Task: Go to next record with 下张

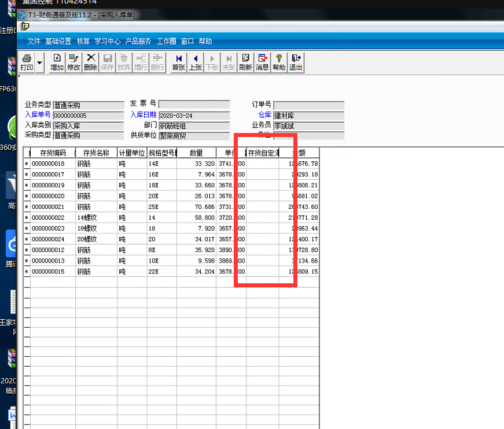Action: [x=212, y=62]
